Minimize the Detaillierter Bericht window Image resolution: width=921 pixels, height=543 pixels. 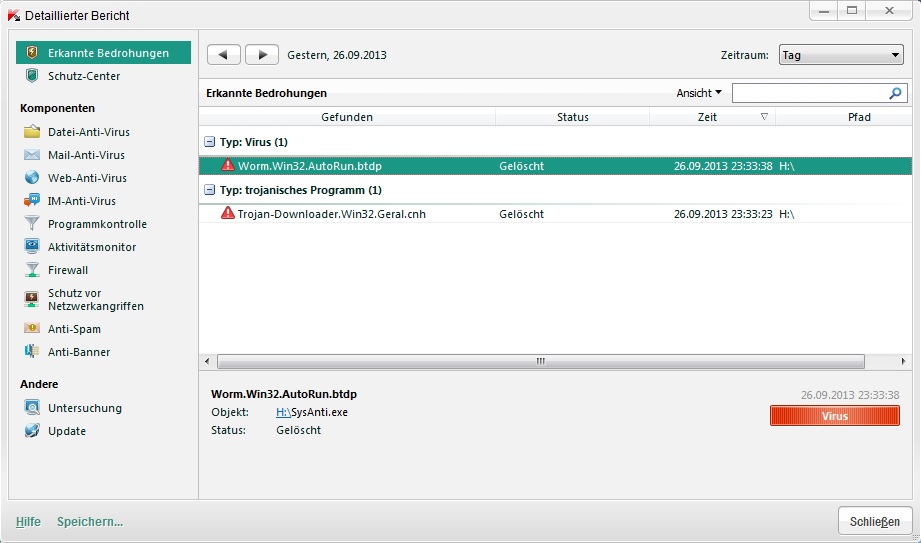coord(824,11)
